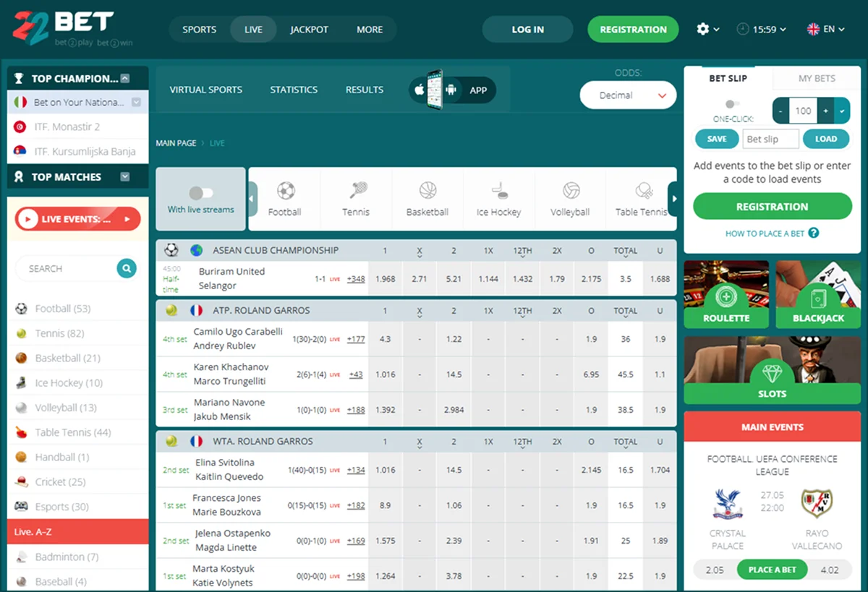Click the Bet slip code field
The width and height of the screenshot is (868, 592).
coord(771,139)
